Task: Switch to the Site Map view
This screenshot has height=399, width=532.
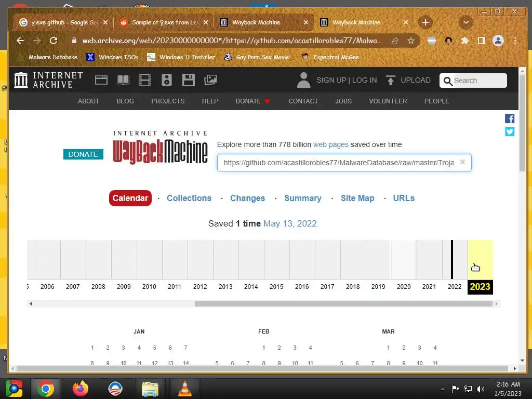Action: coord(357,198)
